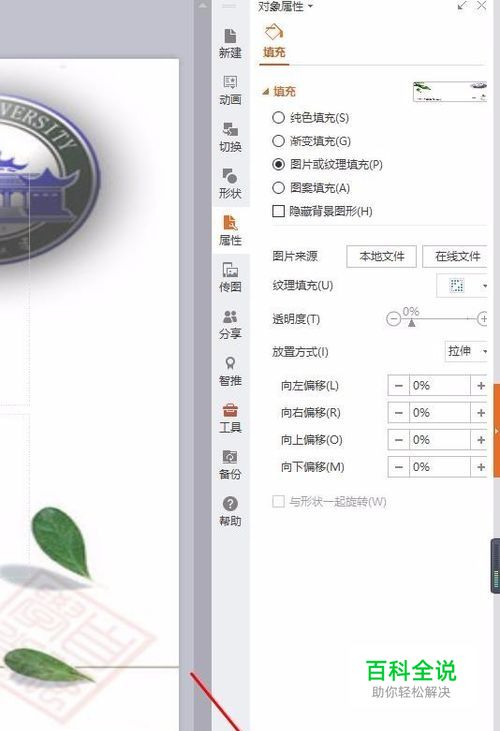This screenshot has width=500, height=731.
Task: Click the panel float/pin arrow icon
Action: pyautogui.click(x=462, y=6)
